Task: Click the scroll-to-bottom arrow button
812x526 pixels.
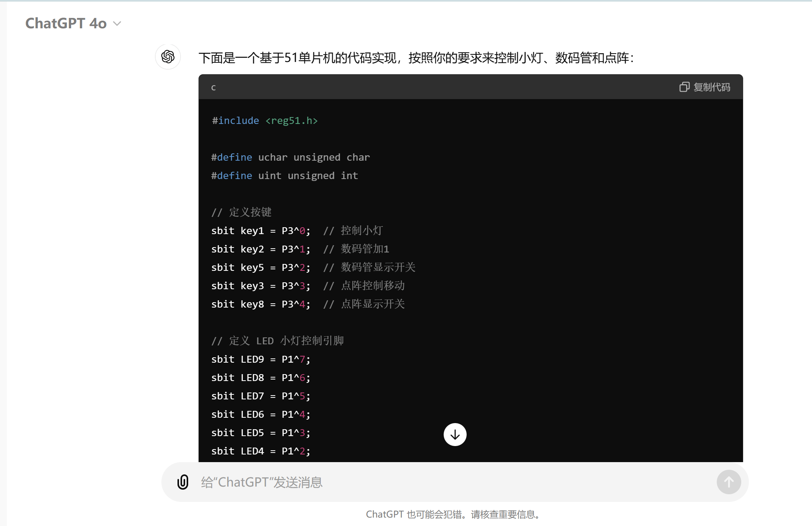Action: (455, 435)
